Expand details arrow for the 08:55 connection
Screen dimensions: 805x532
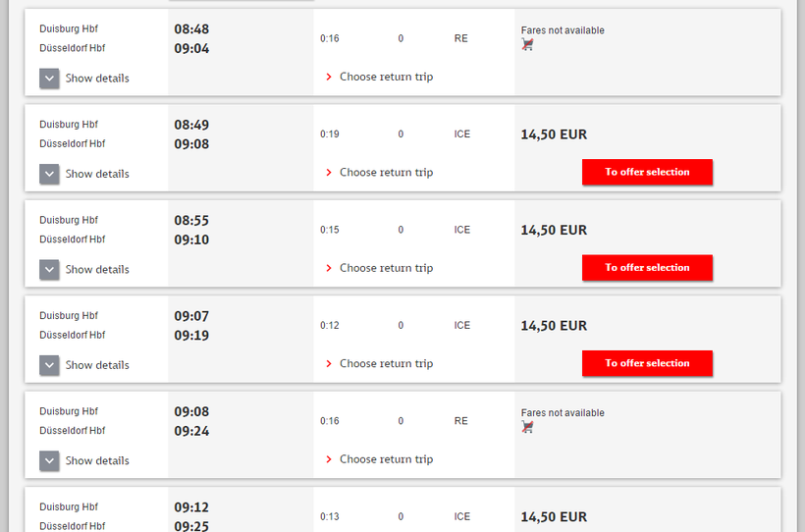pos(50,269)
